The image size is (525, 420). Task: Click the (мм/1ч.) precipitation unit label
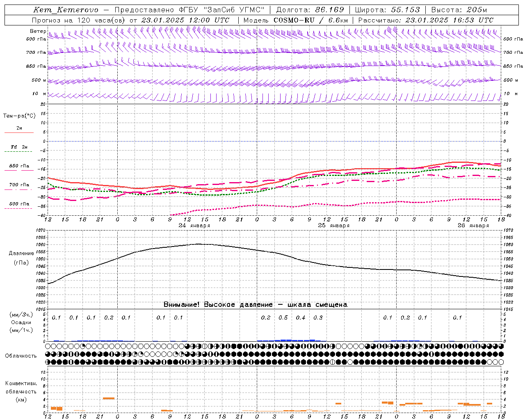click(21, 330)
